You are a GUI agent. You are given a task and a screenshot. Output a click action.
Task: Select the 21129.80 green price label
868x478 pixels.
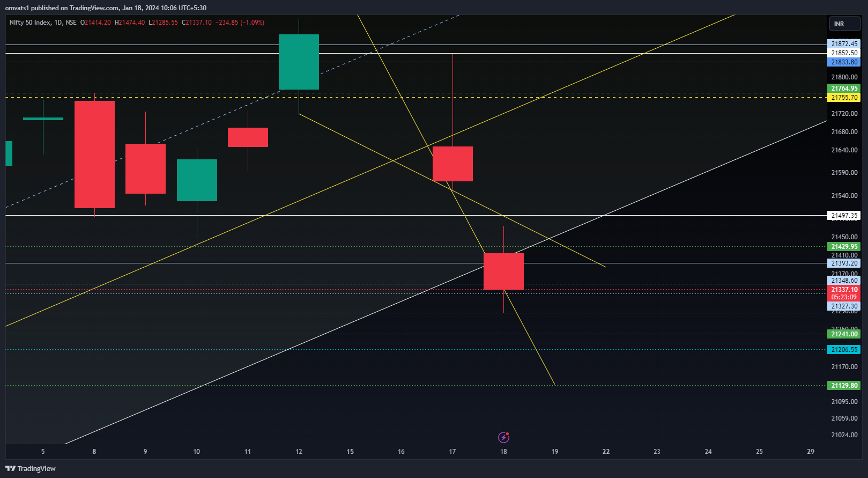pos(844,386)
